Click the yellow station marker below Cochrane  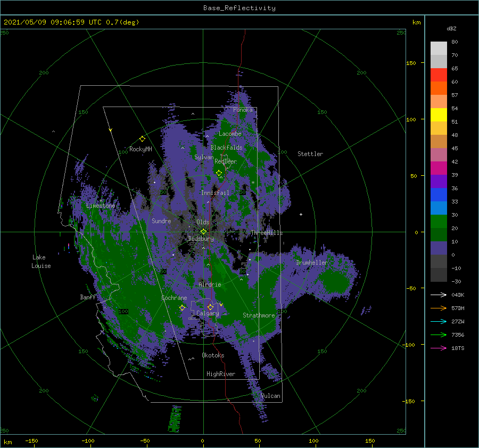(x=182, y=308)
